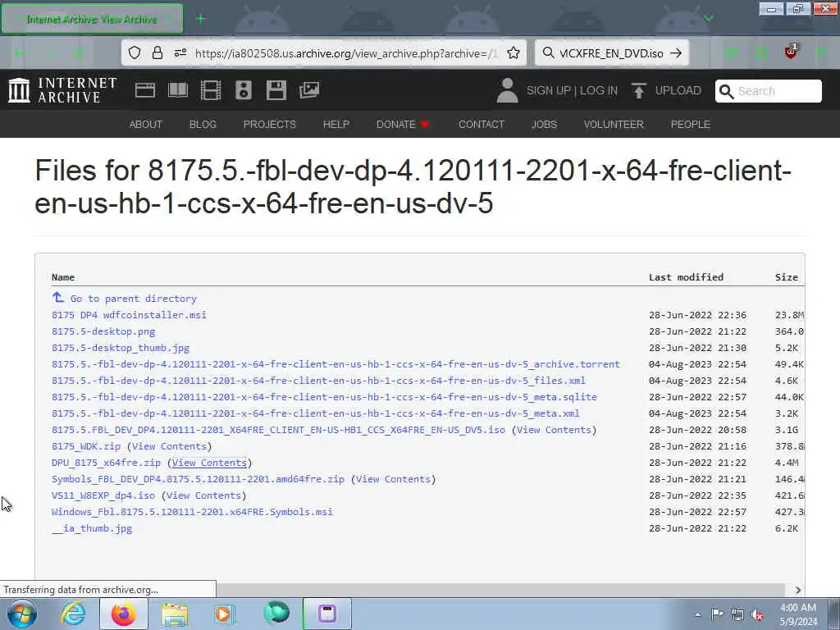Screen dimensions: 840x630
Task: Open the Software floppy disk icon
Action: coord(276,90)
